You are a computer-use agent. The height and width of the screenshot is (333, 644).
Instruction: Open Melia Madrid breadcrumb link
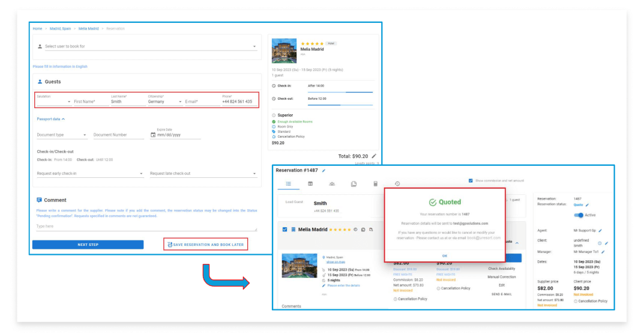tap(88, 29)
